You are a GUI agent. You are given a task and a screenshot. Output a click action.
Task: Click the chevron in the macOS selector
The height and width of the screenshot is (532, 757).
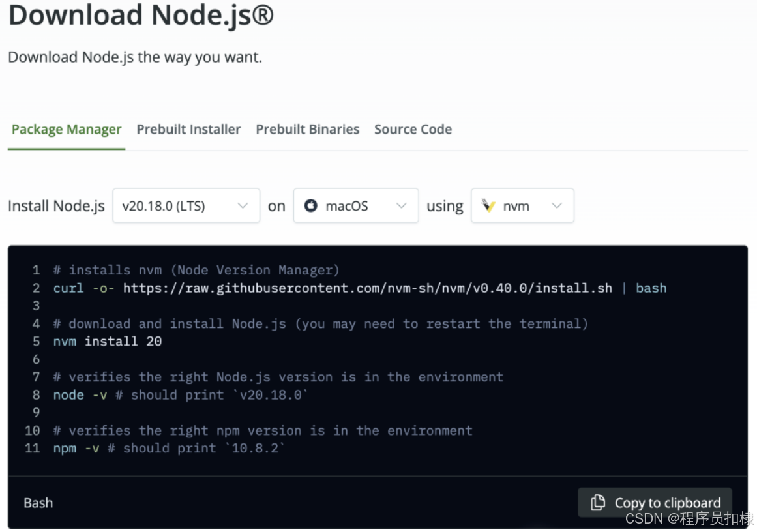[x=401, y=205]
